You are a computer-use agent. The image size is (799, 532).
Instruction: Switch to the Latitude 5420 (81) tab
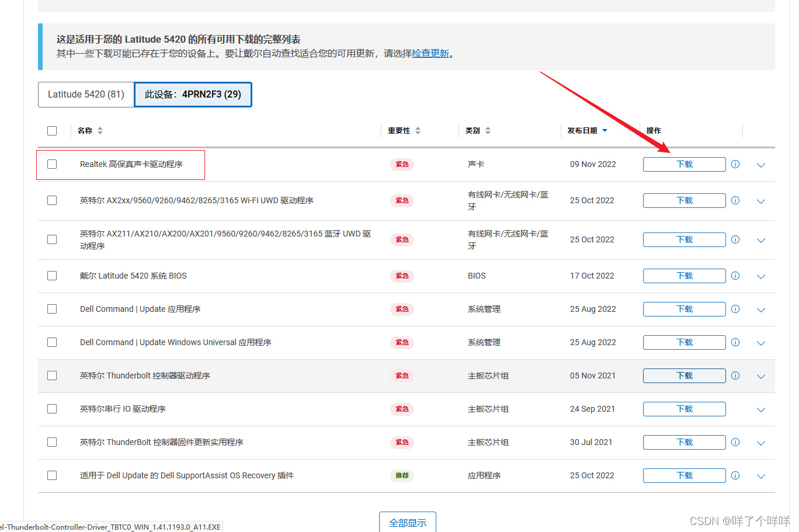[x=86, y=95]
